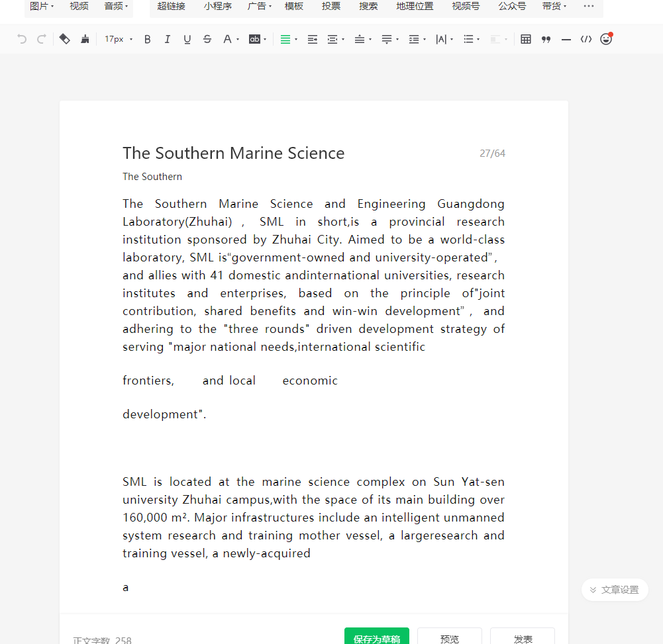
Task: Insert a 超链接 hyperlink
Action: click(172, 6)
